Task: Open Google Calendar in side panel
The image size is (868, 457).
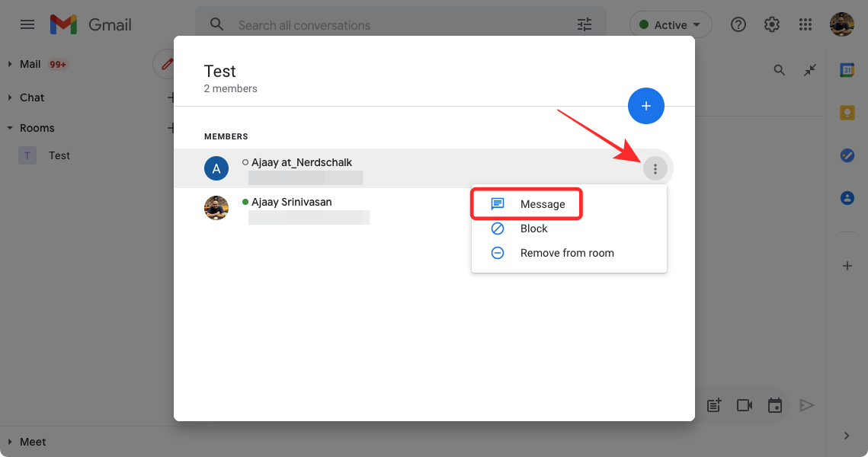Action: click(x=847, y=70)
